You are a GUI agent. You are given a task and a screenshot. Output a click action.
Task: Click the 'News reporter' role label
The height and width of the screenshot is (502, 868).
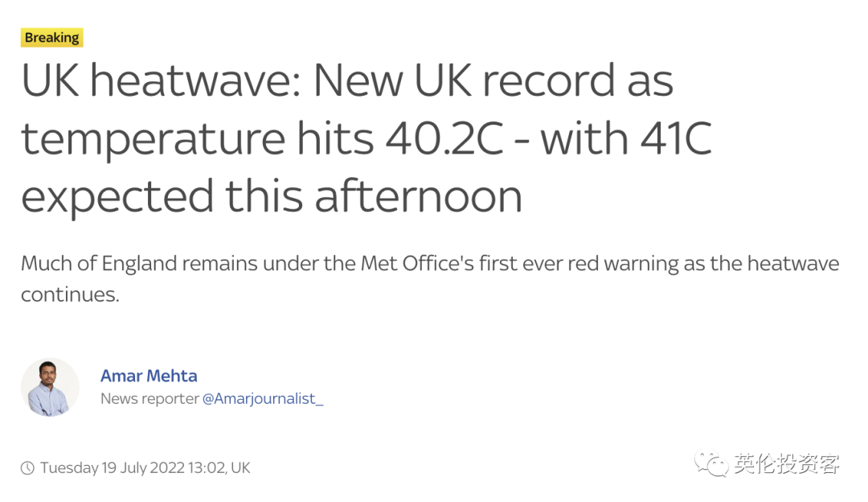(x=149, y=399)
